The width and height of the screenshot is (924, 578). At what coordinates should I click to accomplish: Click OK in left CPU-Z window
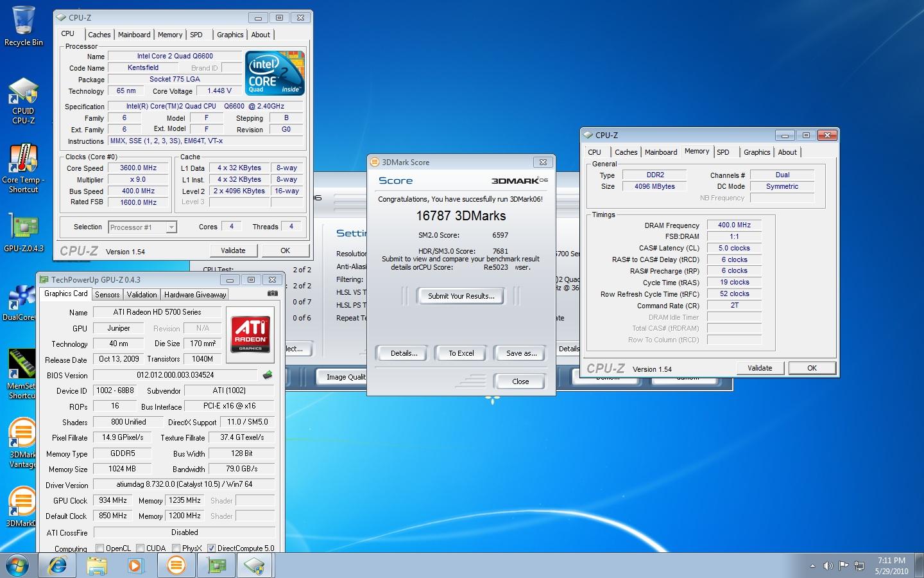(285, 250)
